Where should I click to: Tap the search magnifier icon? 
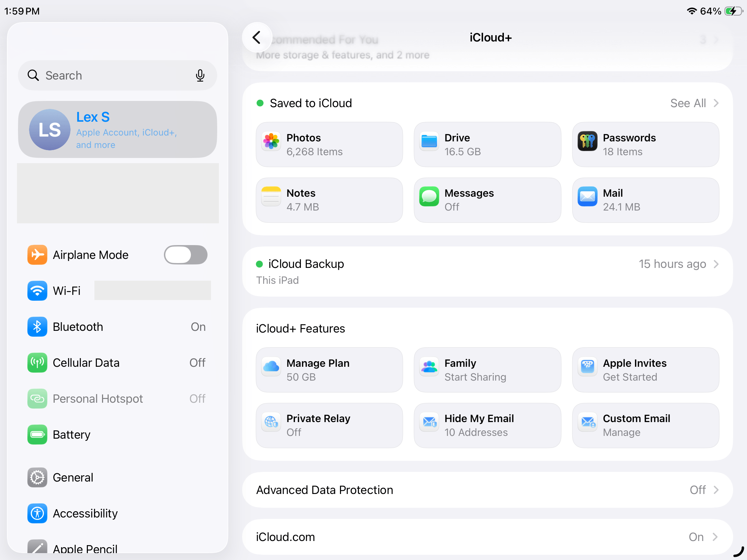tap(33, 75)
